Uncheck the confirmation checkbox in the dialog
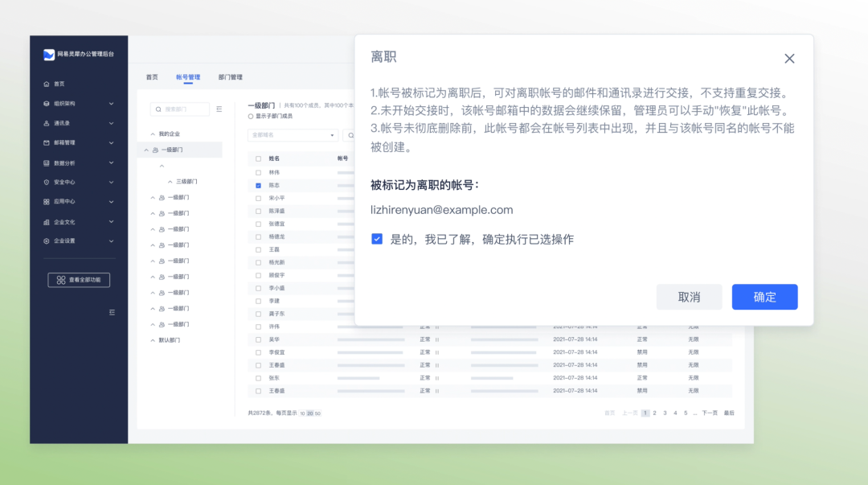Screen dimensions: 868x485 click(x=377, y=238)
